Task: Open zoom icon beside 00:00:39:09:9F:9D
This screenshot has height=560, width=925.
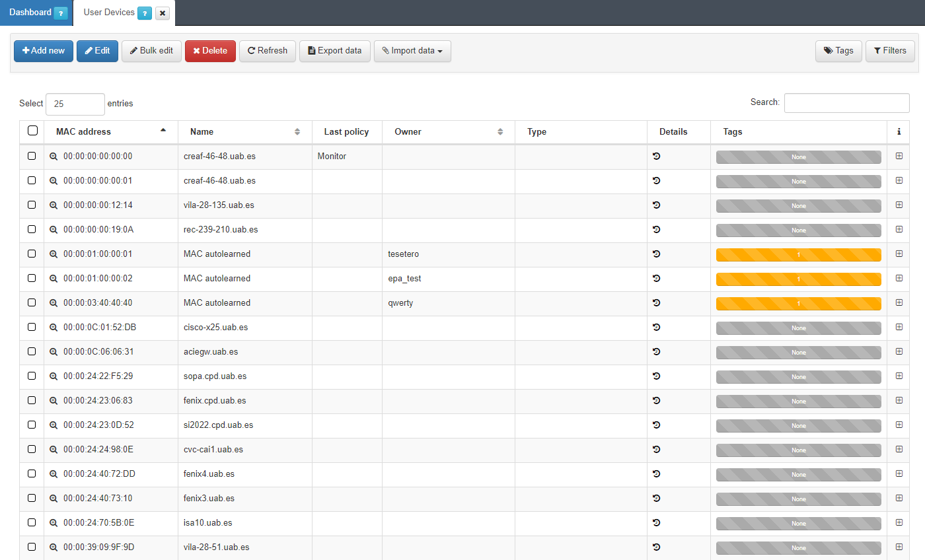Action: [x=54, y=547]
